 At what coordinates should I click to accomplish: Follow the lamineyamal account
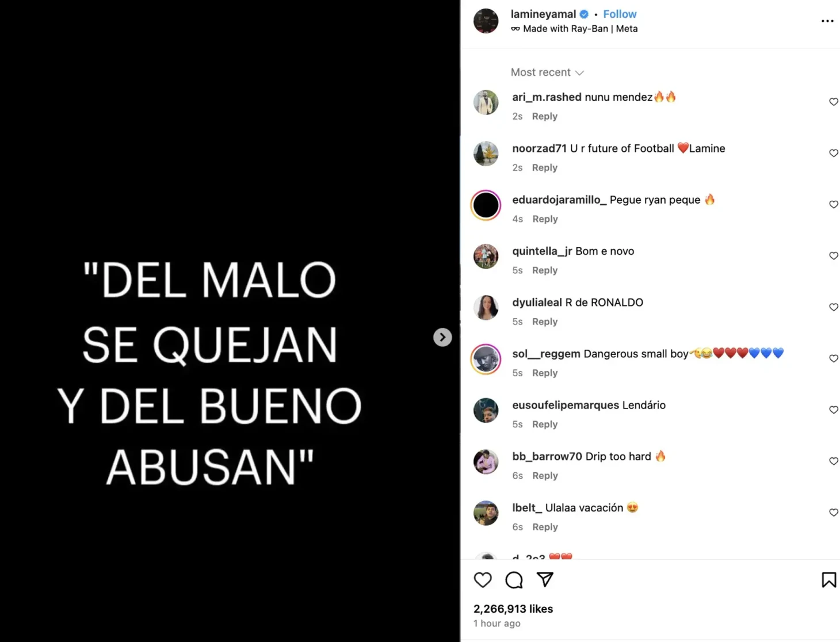point(620,14)
